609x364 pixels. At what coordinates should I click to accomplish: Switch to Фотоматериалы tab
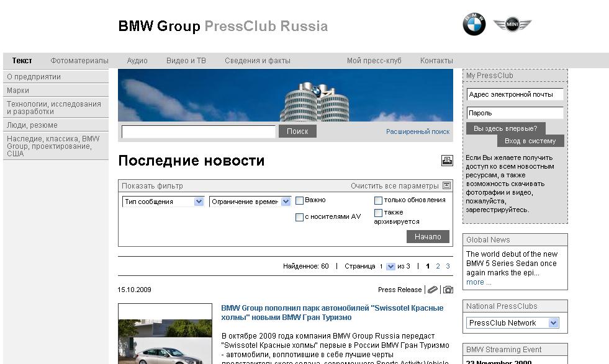click(x=79, y=61)
